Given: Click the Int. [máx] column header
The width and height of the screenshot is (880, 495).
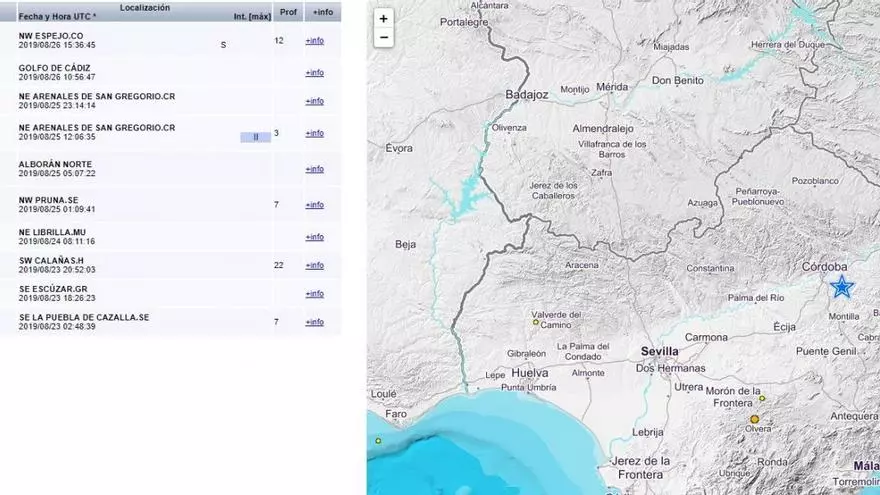Looking at the screenshot, I should tap(252, 17).
